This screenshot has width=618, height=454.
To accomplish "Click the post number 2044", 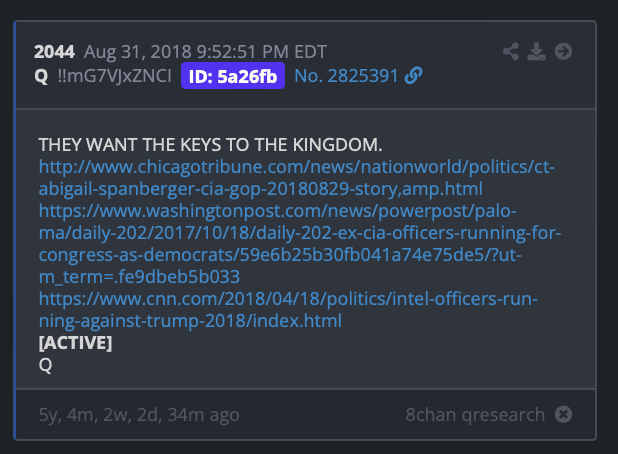I will 54,52.
